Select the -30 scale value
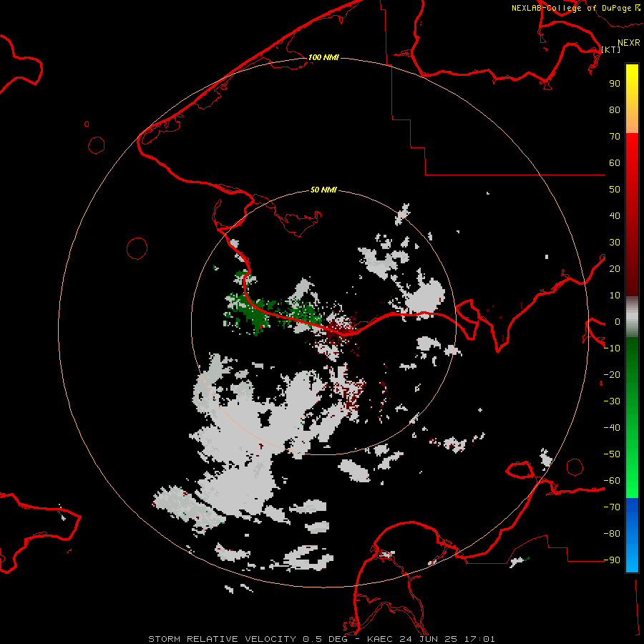The width and height of the screenshot is (644, 644). [612, 401]
